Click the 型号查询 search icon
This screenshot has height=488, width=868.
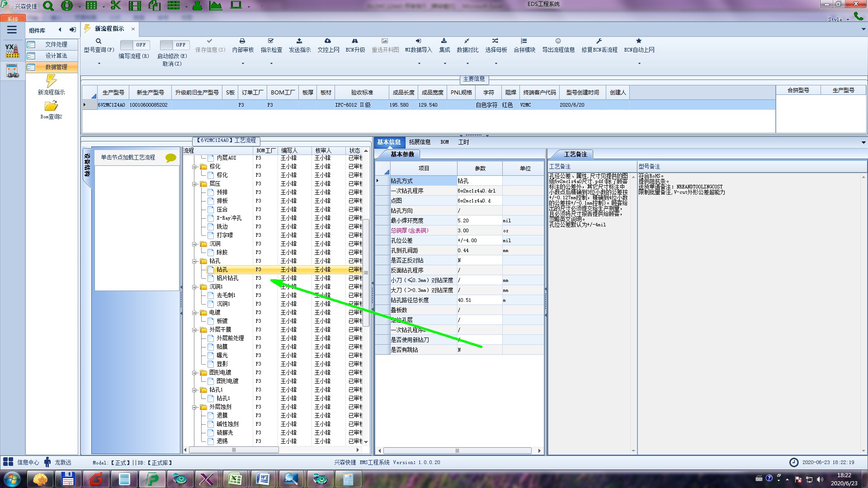tap(98, 41)
